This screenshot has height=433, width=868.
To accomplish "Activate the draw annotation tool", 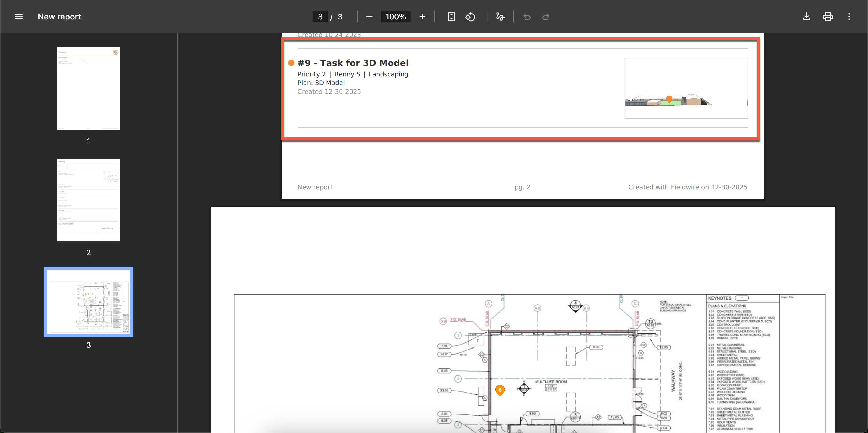I will (x=500, y=17).
